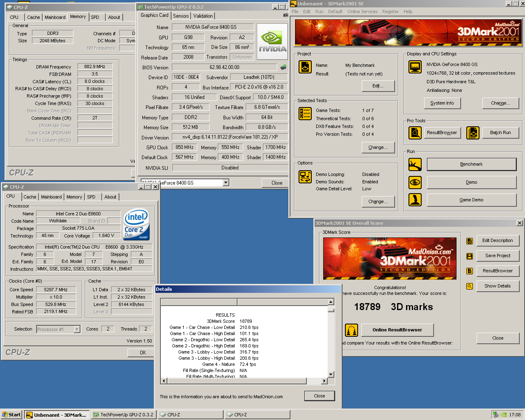Click the Edit Description button
525x420 pixels.
click(x=498, y=241)
